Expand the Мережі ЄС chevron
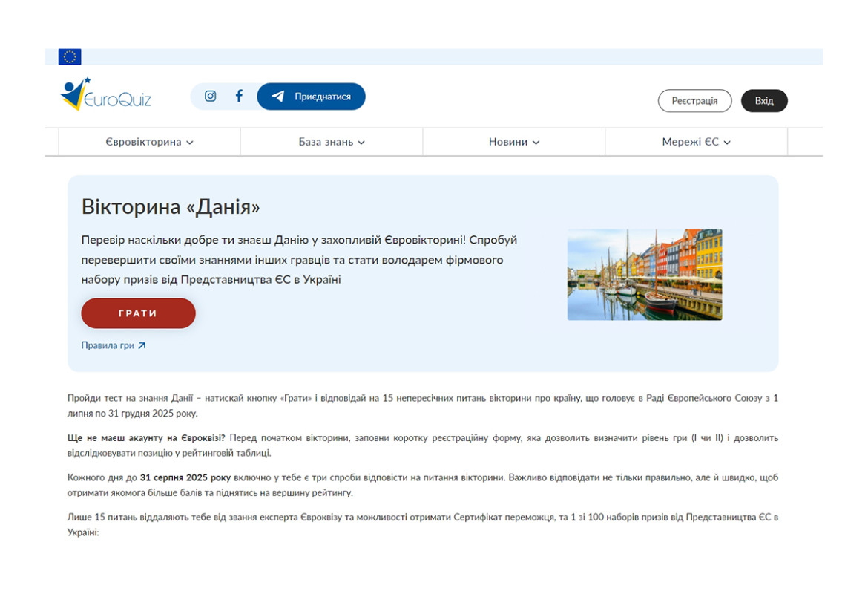This screenshot has height=594, width=868. pyautogui.click(x=727, y=143)
